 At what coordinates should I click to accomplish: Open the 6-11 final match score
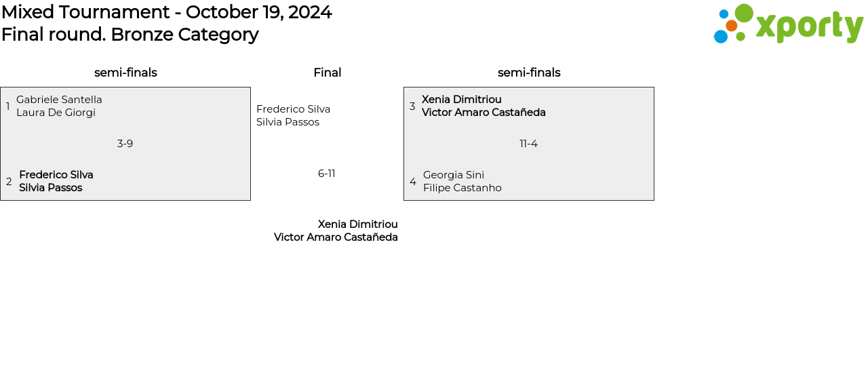pos(326,174)
